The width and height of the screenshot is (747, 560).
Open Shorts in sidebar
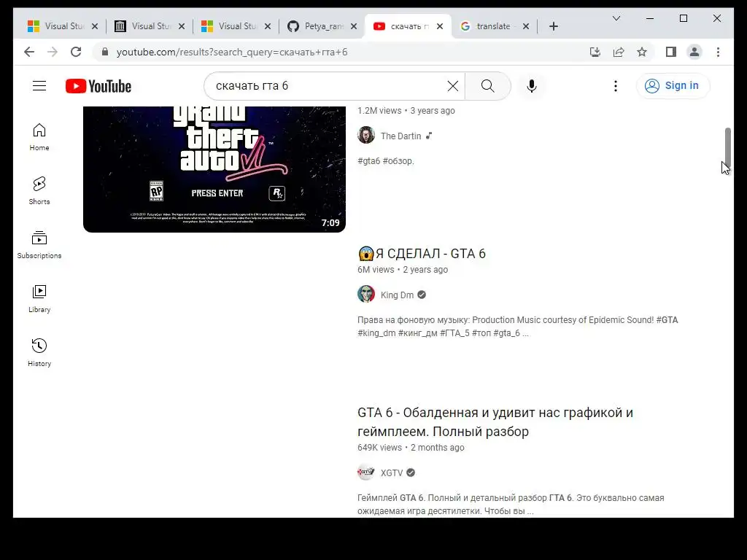[x=39, y=191]
